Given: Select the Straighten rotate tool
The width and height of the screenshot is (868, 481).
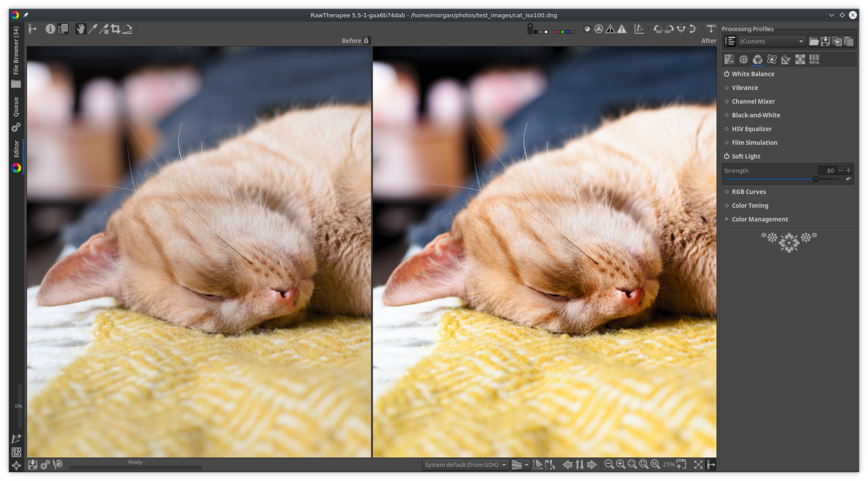Looking at the screenshot, I should click(127, 29).
